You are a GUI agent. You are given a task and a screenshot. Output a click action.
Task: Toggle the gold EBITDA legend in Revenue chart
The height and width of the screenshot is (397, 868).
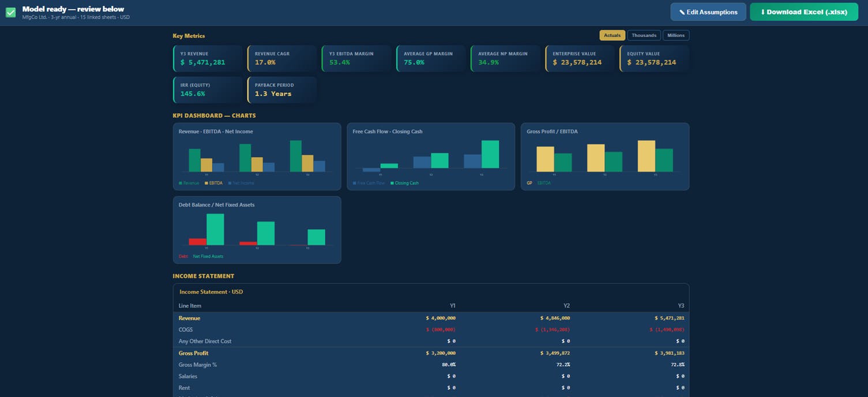tap(213, 183)
